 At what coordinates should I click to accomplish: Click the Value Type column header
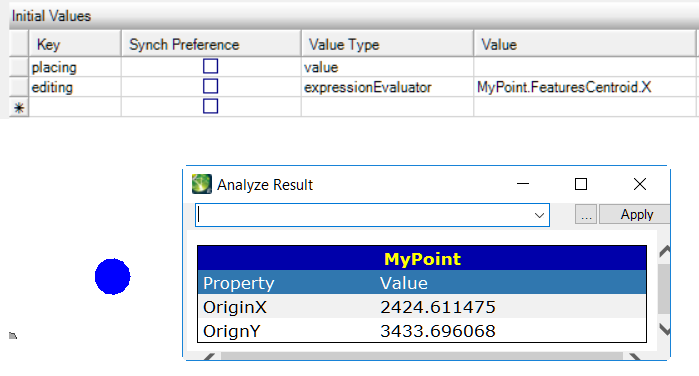387,44
